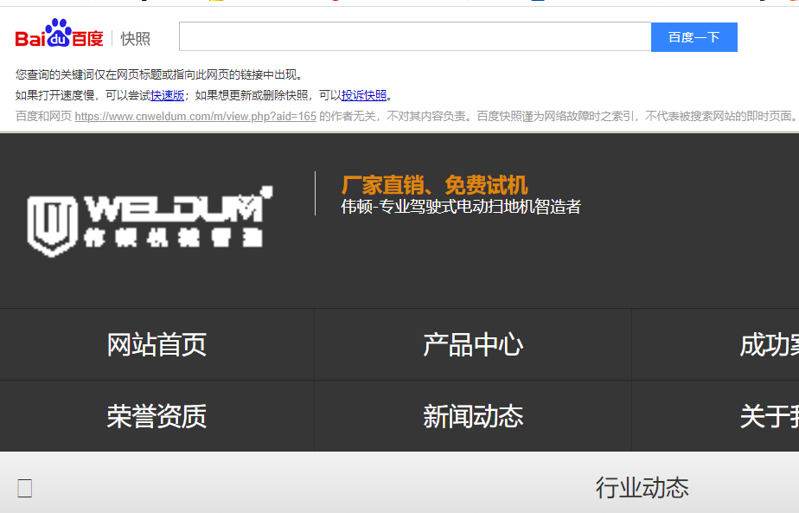Image resolution: width=799 pixels, height=513 pixels.
Task: Click the 行业动态 heading
Action: (x=642, y=488)
